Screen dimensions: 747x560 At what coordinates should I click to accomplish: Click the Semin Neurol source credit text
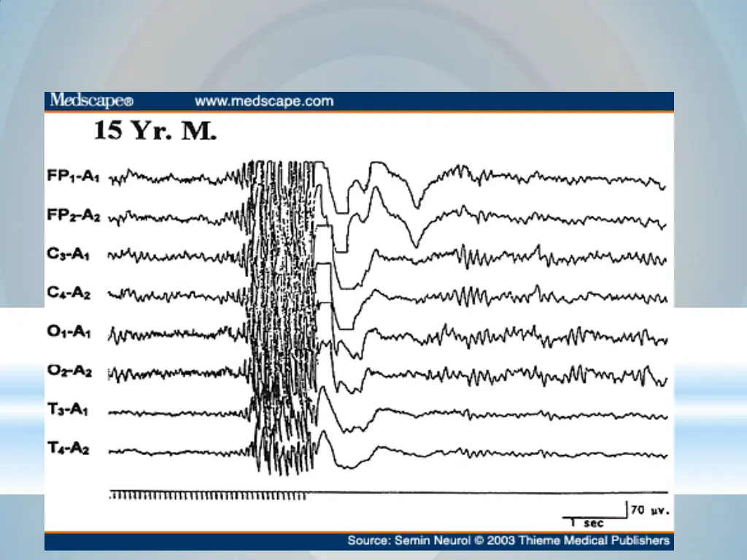pos(508,540)
